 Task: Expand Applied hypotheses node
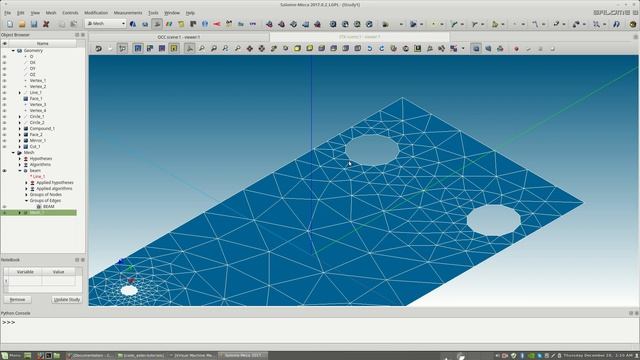tap(27, 182)
